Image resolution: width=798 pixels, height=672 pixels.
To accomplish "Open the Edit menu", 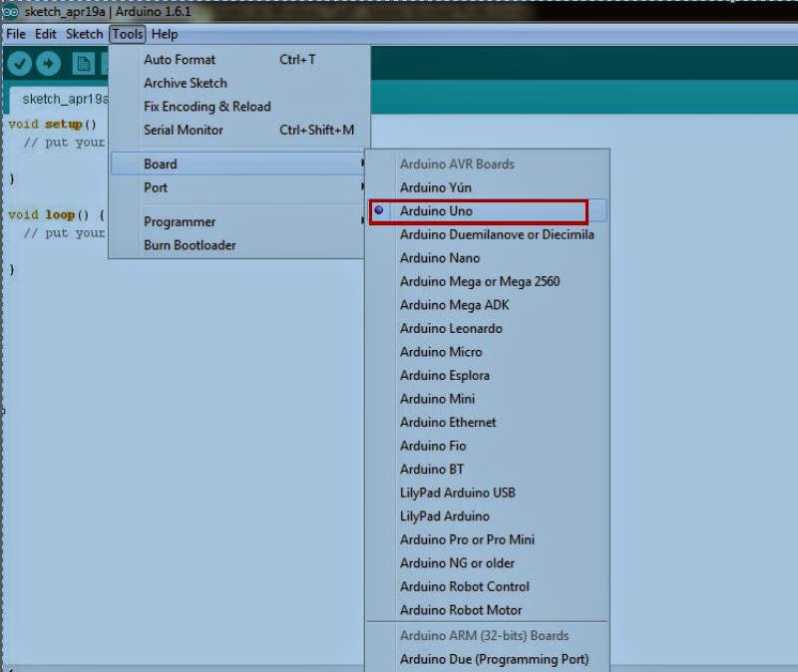I will tap(45, 34).
